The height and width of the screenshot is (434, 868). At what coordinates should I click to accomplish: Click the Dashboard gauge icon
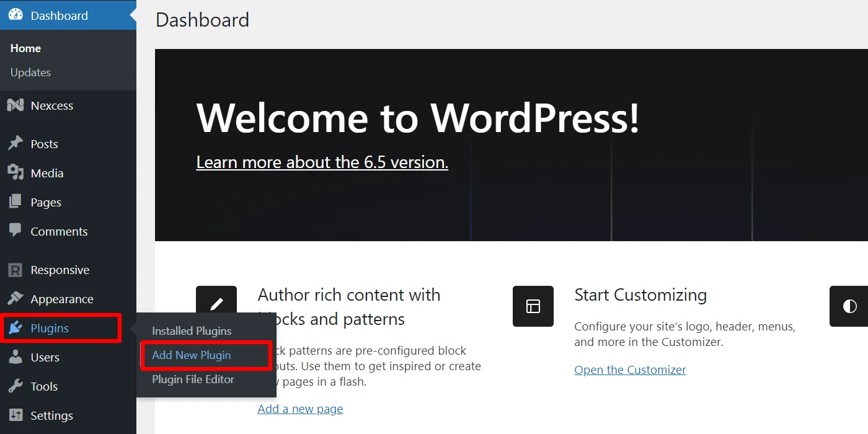click(15, 15)
